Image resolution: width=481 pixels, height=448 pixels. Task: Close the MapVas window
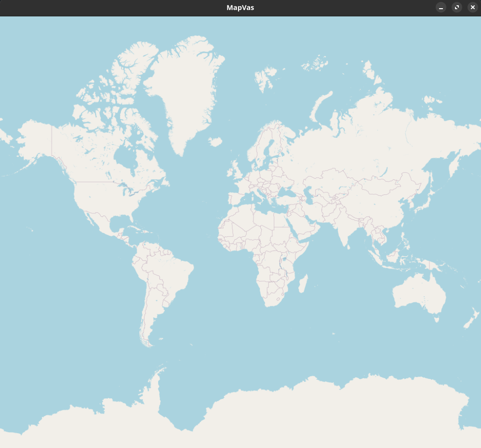(472, 7)
